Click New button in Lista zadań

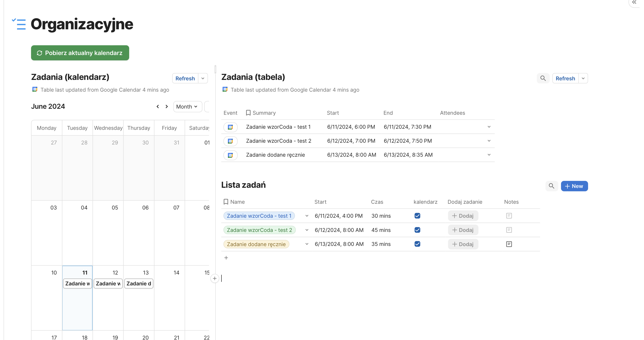[x=574, y=186]
